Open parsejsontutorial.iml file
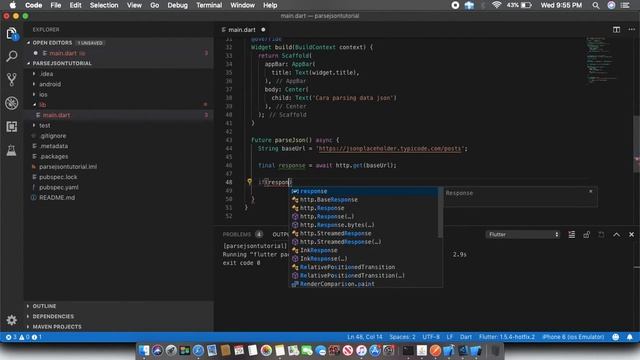The height and width of the screenshot is (360, 640). (68, 167)
